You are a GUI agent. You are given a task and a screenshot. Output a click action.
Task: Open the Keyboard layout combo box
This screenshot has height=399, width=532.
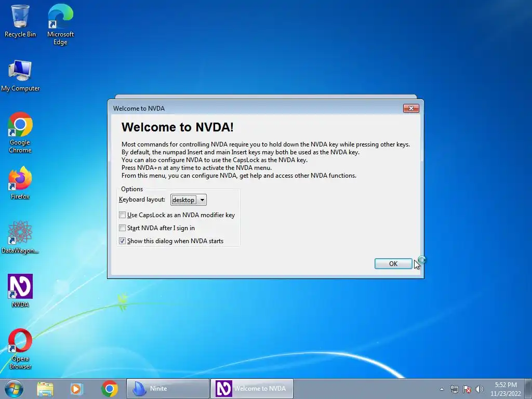[188, 200]
